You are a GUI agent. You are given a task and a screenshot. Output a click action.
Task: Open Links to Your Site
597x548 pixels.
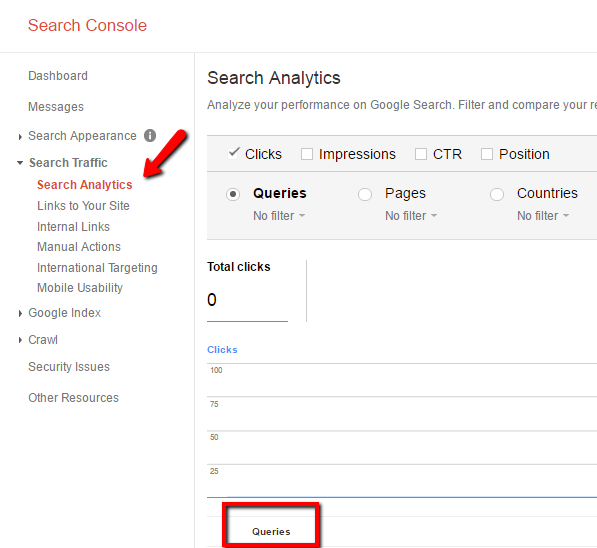tap(83, 206)
